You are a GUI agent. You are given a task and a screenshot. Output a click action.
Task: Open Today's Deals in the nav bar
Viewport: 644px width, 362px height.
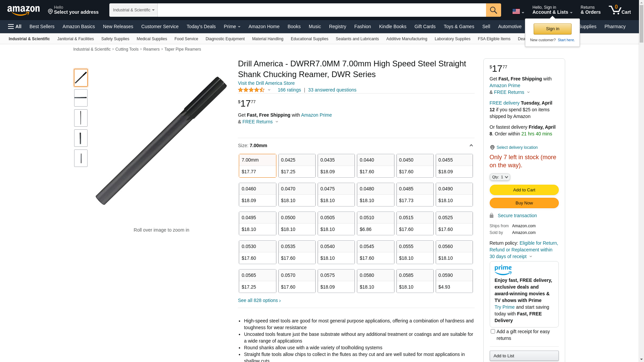[201, 26]
